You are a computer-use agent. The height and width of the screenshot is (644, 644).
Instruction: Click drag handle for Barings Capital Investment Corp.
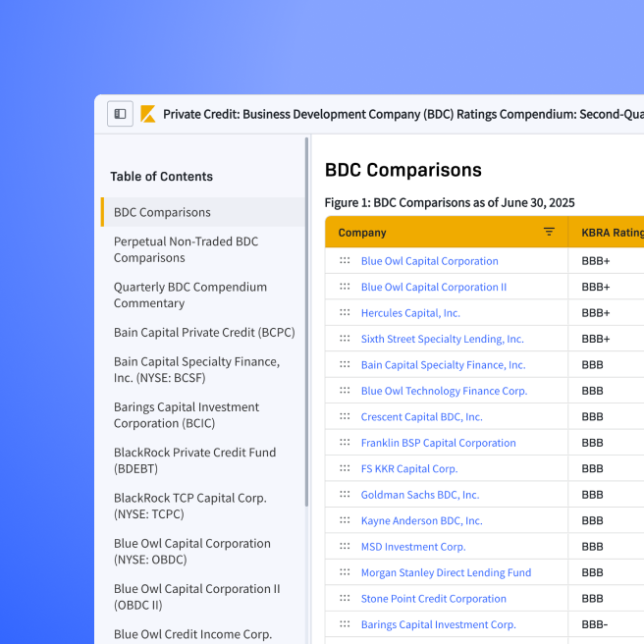pos(345,624)
